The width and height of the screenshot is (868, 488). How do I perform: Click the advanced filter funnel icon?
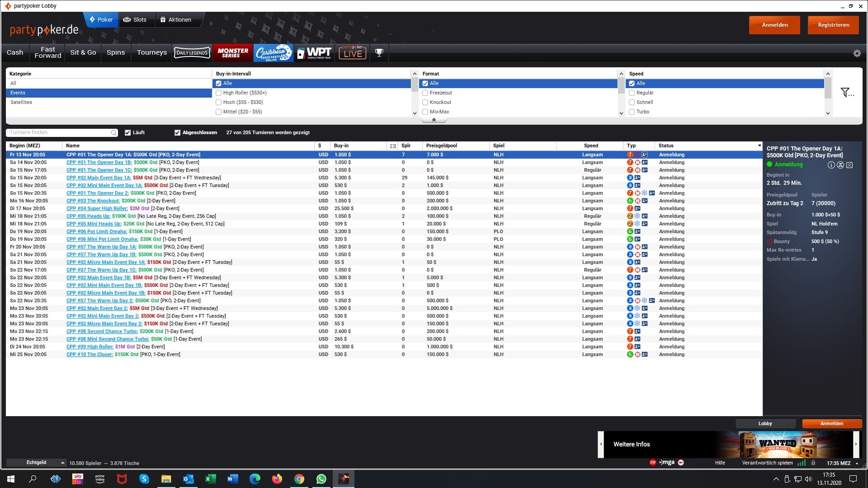[x=846, y=93]
